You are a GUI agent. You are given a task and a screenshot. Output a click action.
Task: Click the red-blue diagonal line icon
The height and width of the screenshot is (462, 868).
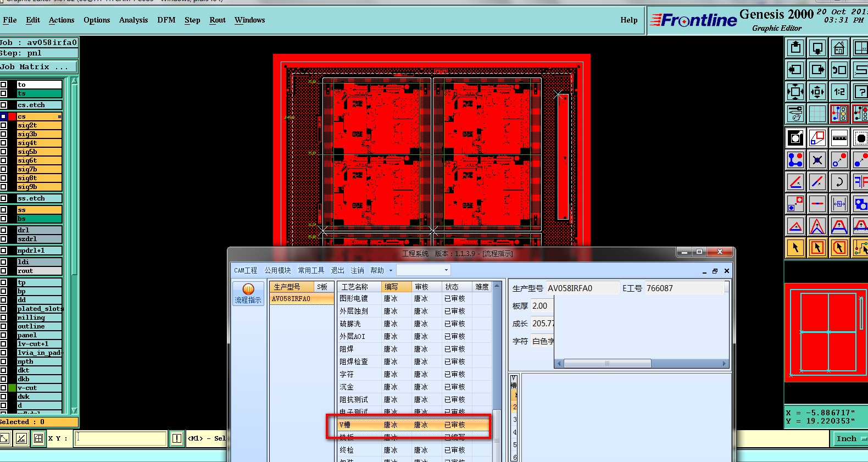[x=817, y=182]
